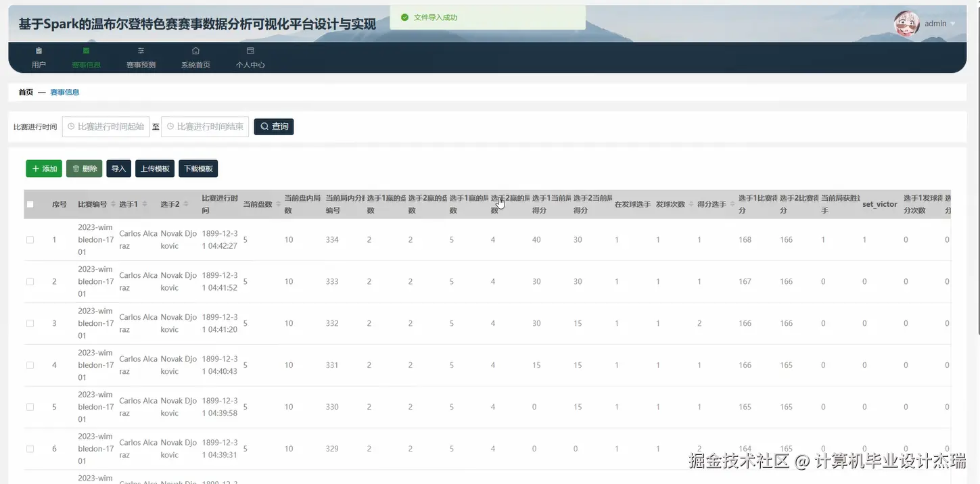Screen dimensions: 980x484
Task: Check the checkbox for row 1
Action: click(30, 240)
